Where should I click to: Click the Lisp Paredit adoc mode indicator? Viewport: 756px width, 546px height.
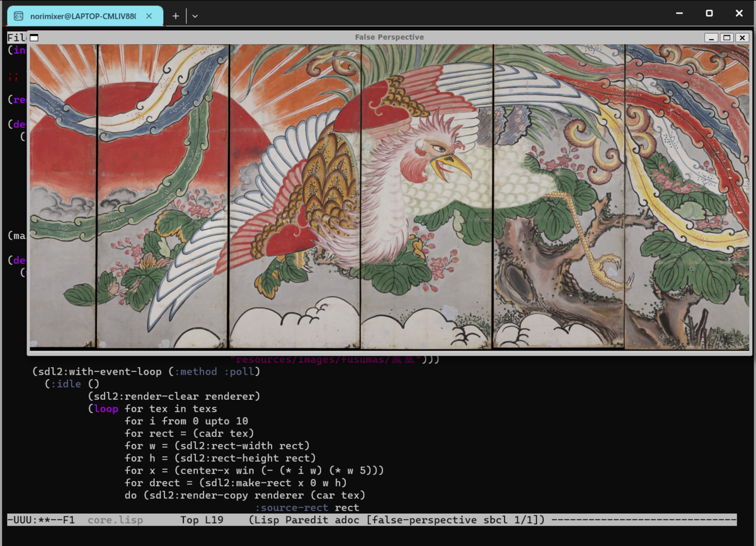pyautogui.click(x=304, y=520)
